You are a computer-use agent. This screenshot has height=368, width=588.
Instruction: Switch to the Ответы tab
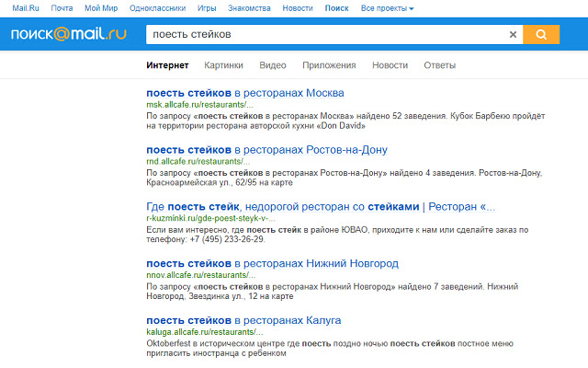[x=439, y=65]
